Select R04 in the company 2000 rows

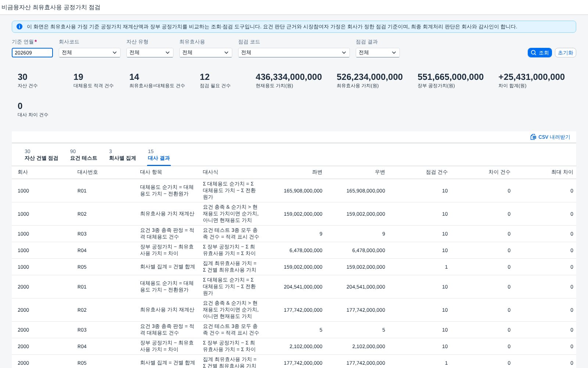(82, 346)
